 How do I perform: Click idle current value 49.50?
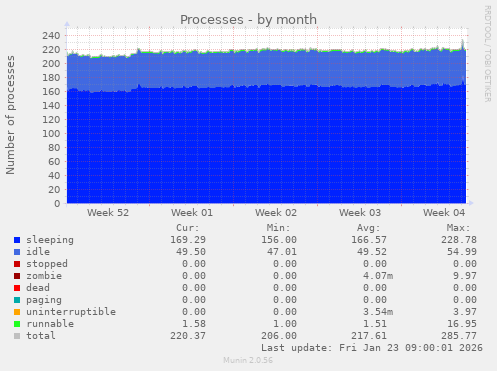pyautogui.click(x=191, y=252)
